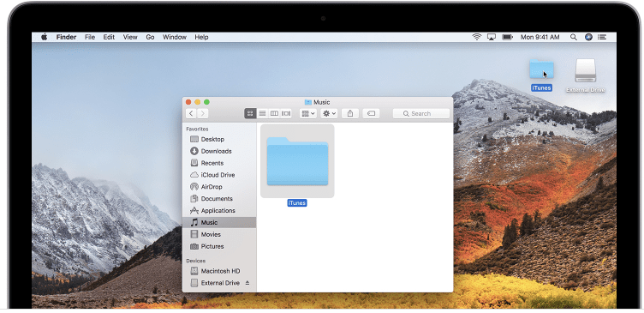Select Recents in the sidebar

point(219,163)
